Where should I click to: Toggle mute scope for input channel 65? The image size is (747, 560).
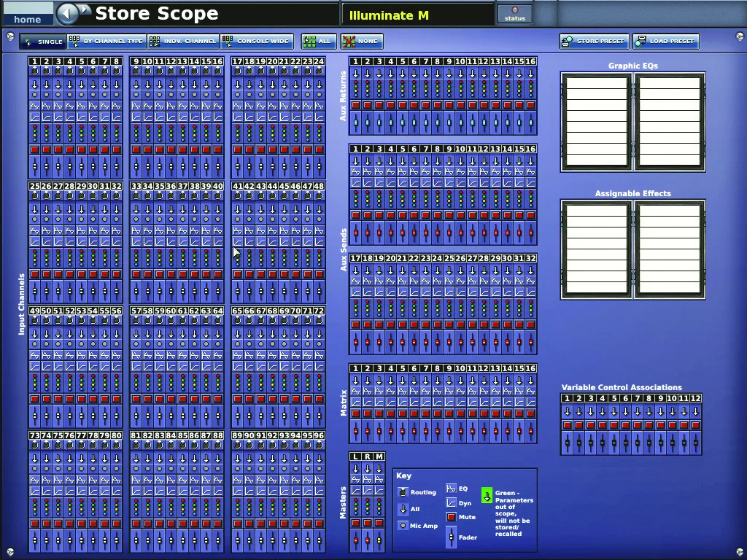[238, 399]
